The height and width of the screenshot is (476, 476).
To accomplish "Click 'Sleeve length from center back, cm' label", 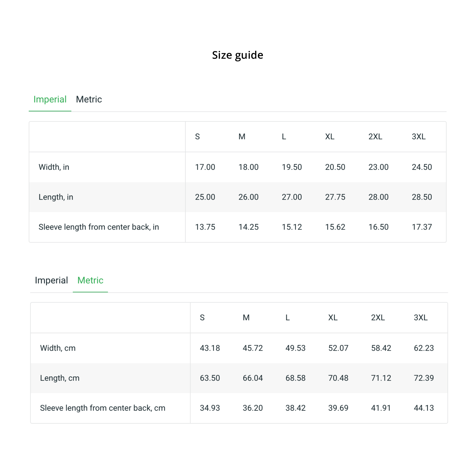I will pyautogui.click(x=103, y=408).
